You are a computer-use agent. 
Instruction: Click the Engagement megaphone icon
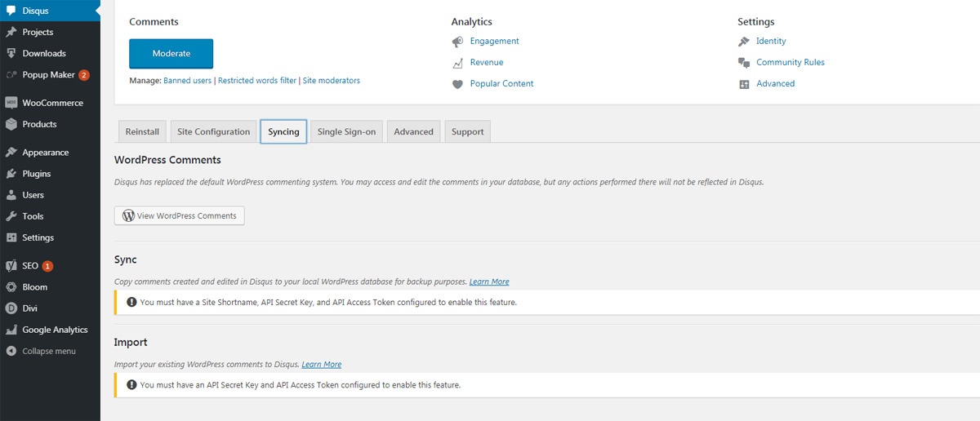click(458, 42)
